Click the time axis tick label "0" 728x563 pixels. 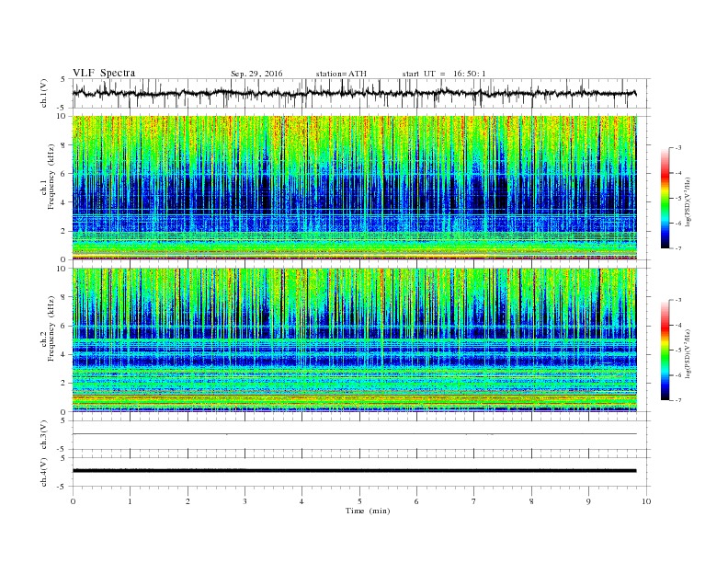(x=73, y=501)
